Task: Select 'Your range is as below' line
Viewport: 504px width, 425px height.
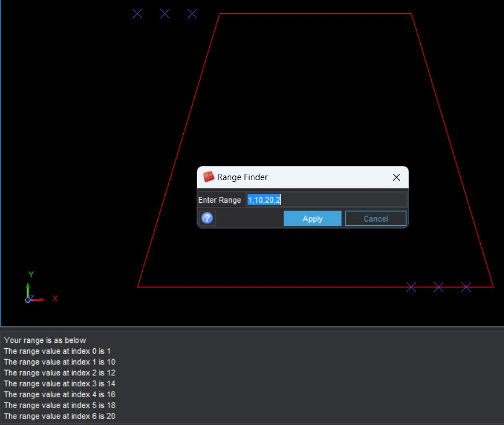Action: click(45, 340)
